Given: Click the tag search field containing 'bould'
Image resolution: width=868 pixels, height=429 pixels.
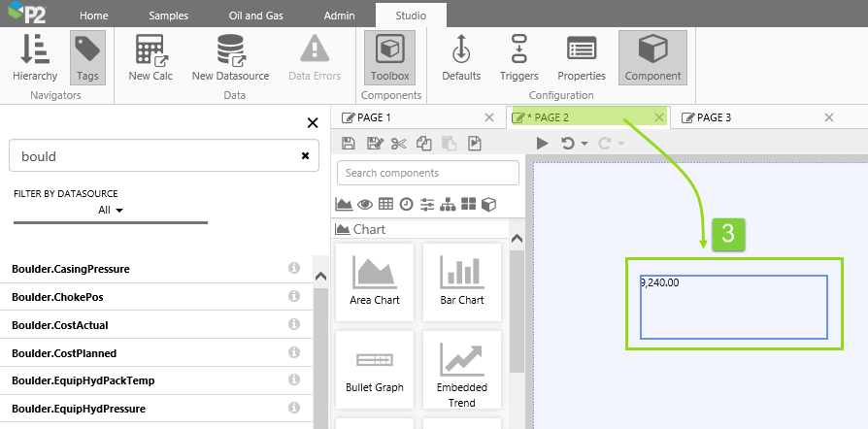Looking at the screenshot, I should [164, 156].
